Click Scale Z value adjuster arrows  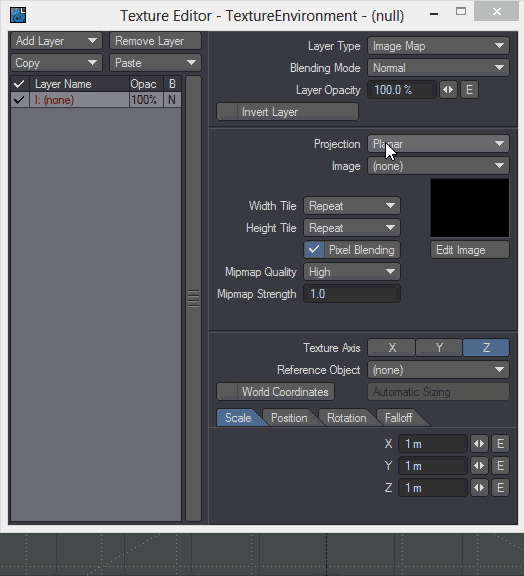[479, 488]
